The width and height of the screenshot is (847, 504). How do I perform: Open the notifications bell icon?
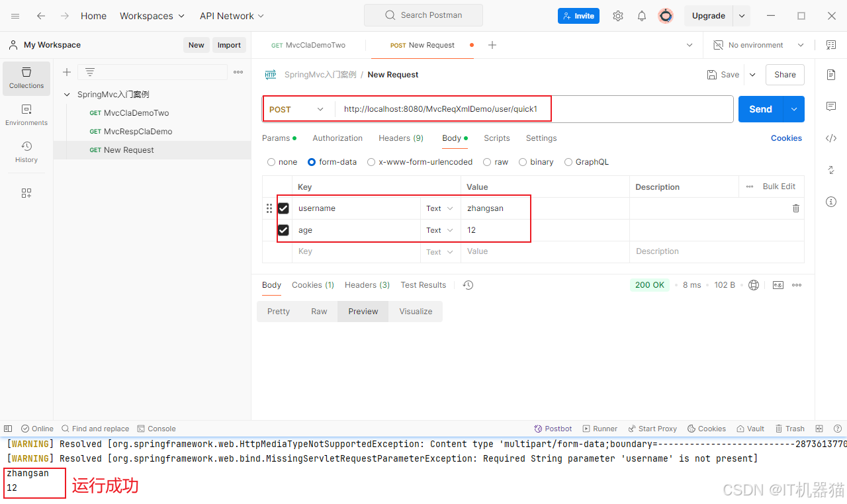click(642, 16)
